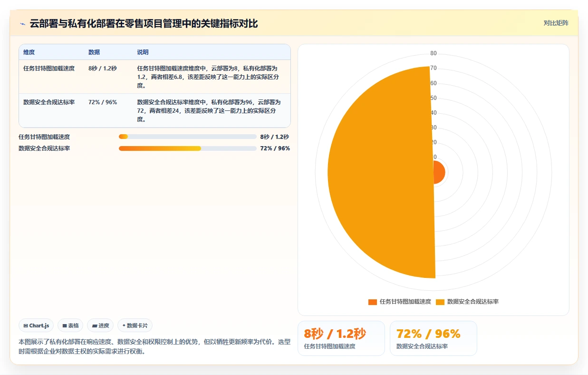Click the progress value 8秒 / 1.2秒
Screen dimensions: 588x375
pos(275,137)
